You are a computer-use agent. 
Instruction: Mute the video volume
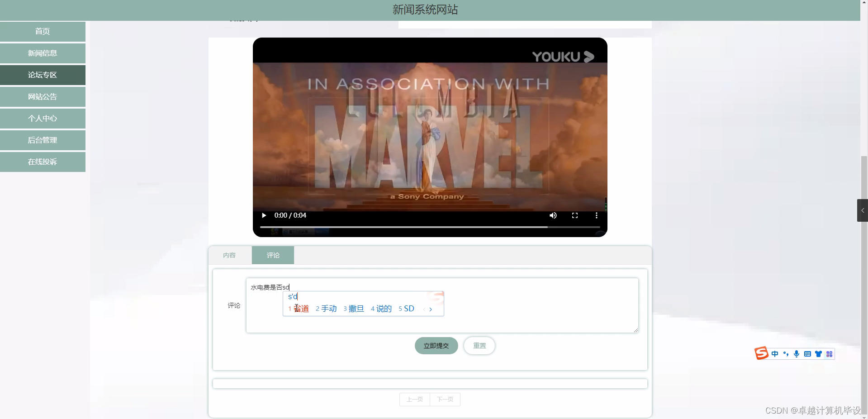553,215
